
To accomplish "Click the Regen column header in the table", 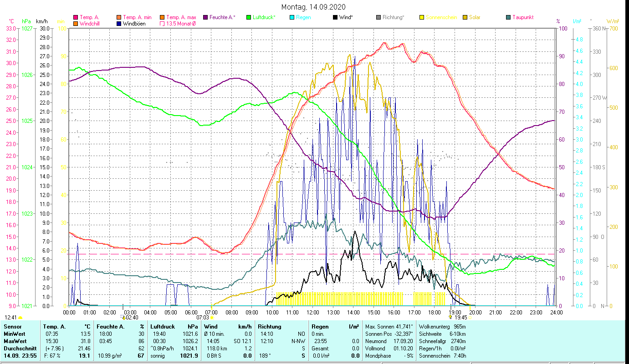I will coord(319,326).
